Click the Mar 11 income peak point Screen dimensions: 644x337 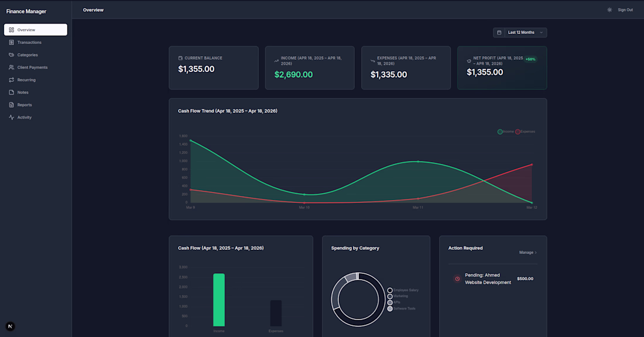(x=418, y=161)
